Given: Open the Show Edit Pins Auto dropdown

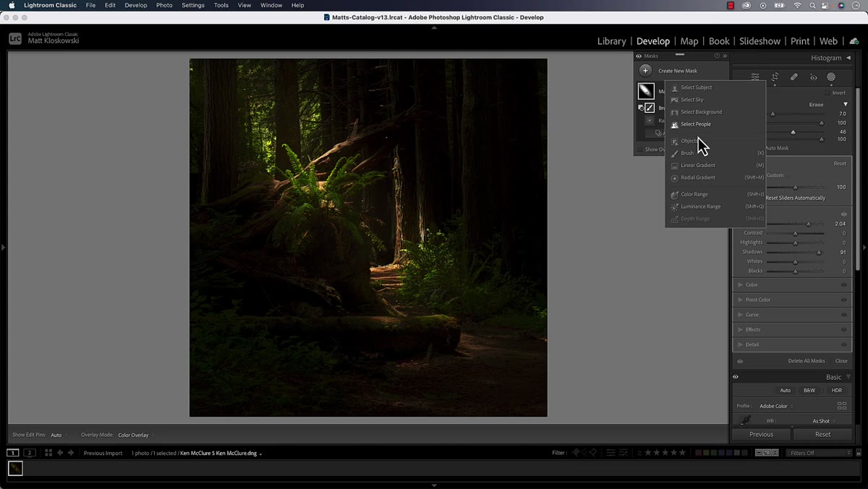Looking at the screenshot, I should 59,435.
